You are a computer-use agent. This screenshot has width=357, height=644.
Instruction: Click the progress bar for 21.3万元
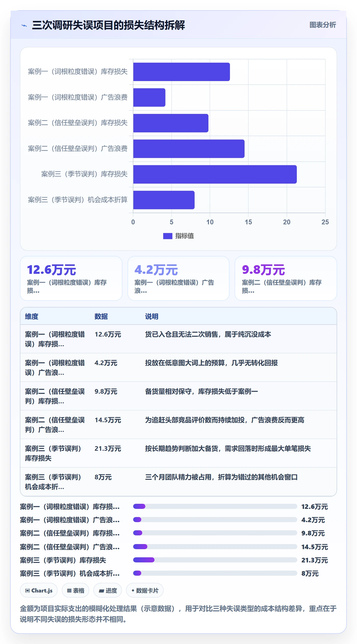tap(215, 560)
